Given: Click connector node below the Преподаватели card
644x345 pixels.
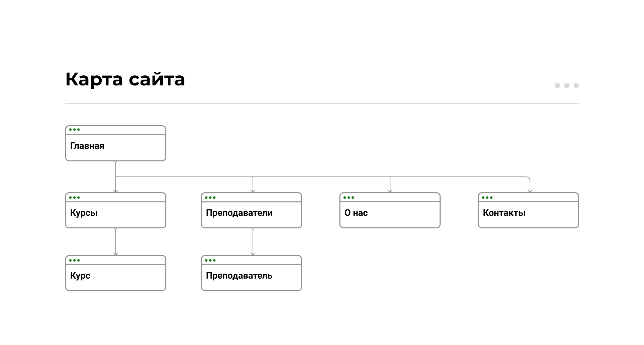Looking at the screenshot, I should 253,228.
